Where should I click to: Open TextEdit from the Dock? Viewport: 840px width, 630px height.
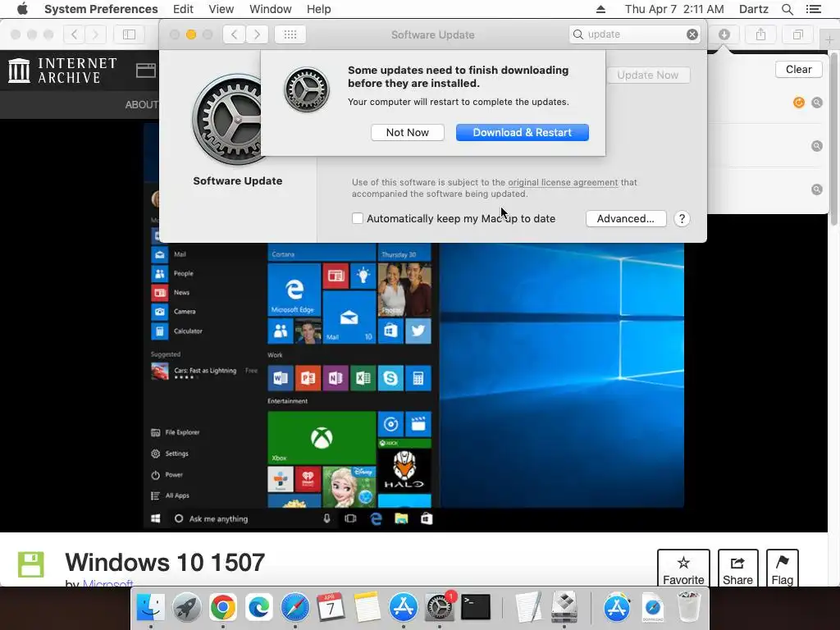(527, 608)
